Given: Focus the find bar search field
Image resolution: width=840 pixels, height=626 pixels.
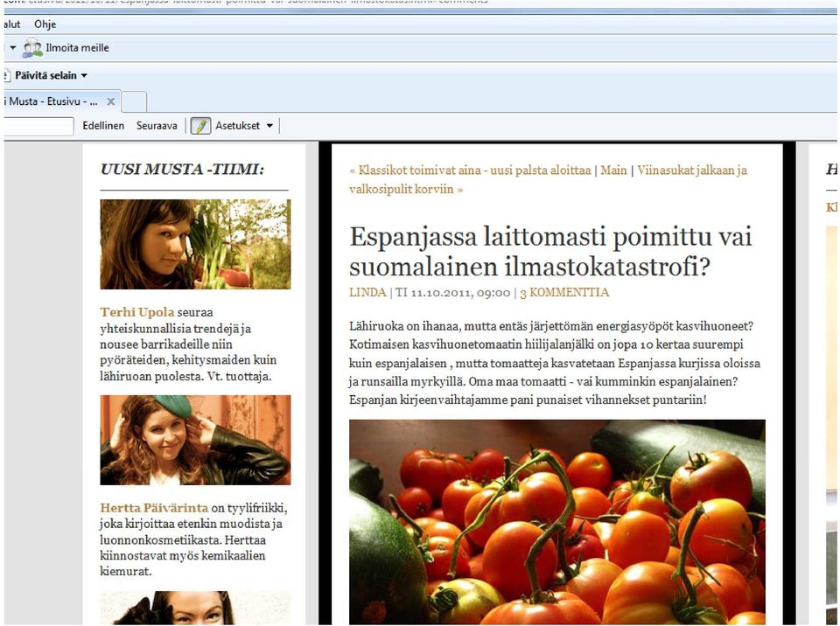Looking at the screenshot, I should click(x=38, y=127).
